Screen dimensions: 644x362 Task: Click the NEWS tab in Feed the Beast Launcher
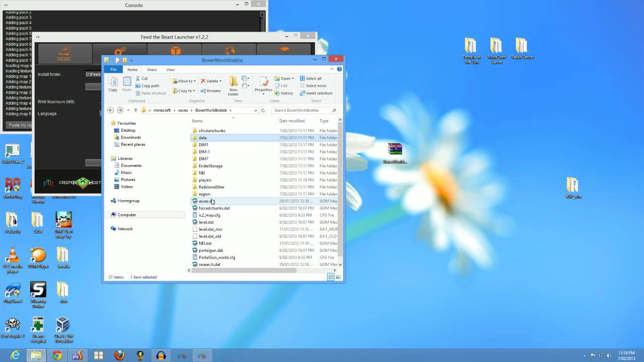(x=64, y=54)
